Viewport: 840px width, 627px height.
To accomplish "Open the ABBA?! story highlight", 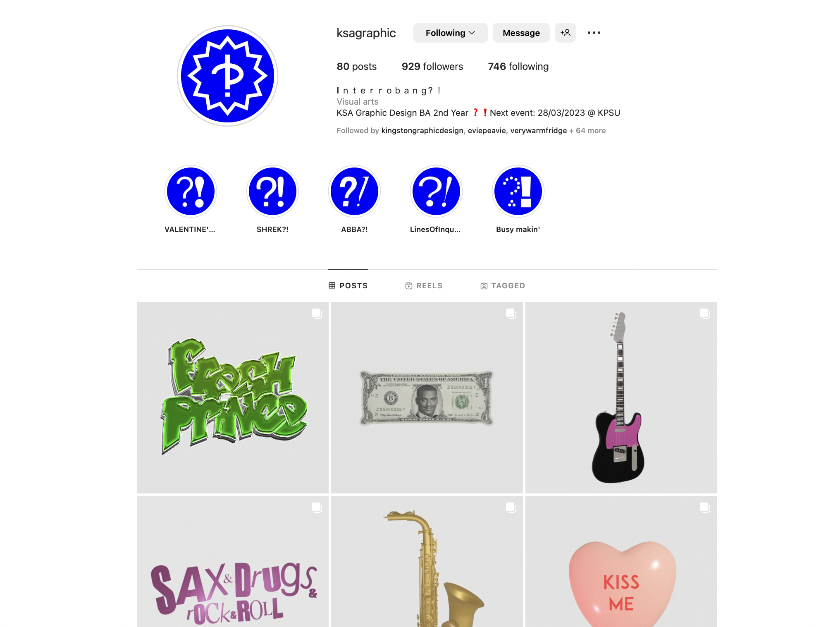I will pos(354,191).
